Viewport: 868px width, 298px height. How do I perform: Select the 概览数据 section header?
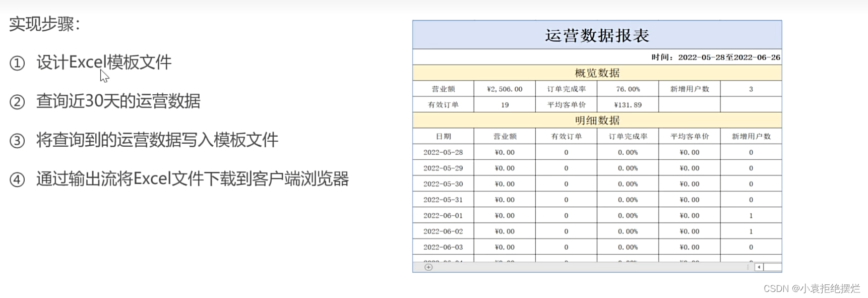tap(597, 73)
